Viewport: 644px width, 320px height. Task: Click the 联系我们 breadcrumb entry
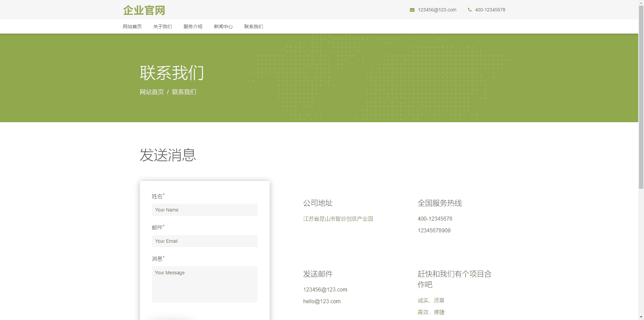coord(184,92)
